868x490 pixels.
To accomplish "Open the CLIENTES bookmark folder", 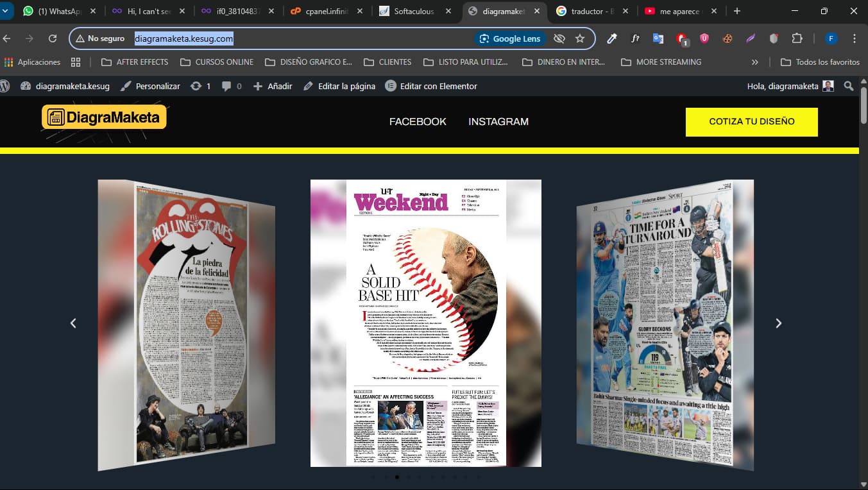I will pos(387,62).
